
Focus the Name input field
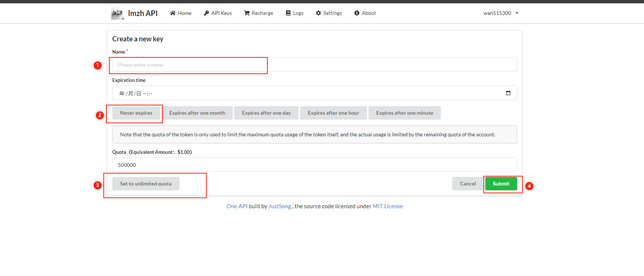314,65
